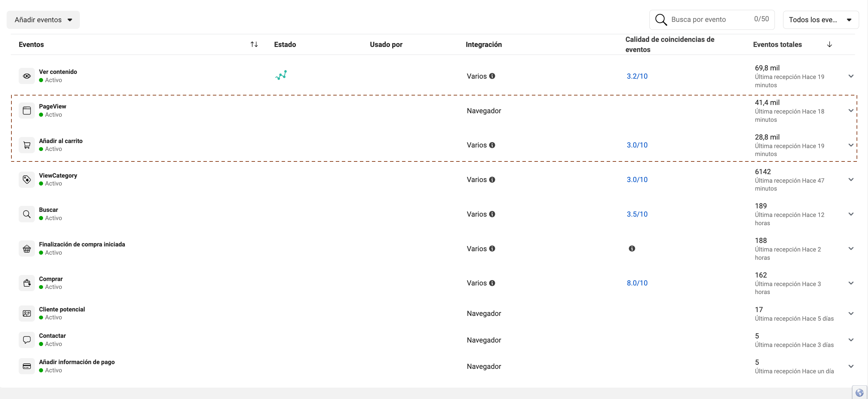Image resolution: width=868 pixels, height=399 pixels.
Task: Open the 8.0/10 match quality score link
Action: click(637, 283)
